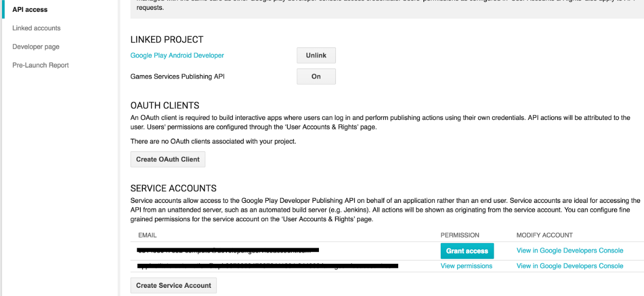
Task: Click the MODIFY ACCOUNT column header
Action: point(544,235)
